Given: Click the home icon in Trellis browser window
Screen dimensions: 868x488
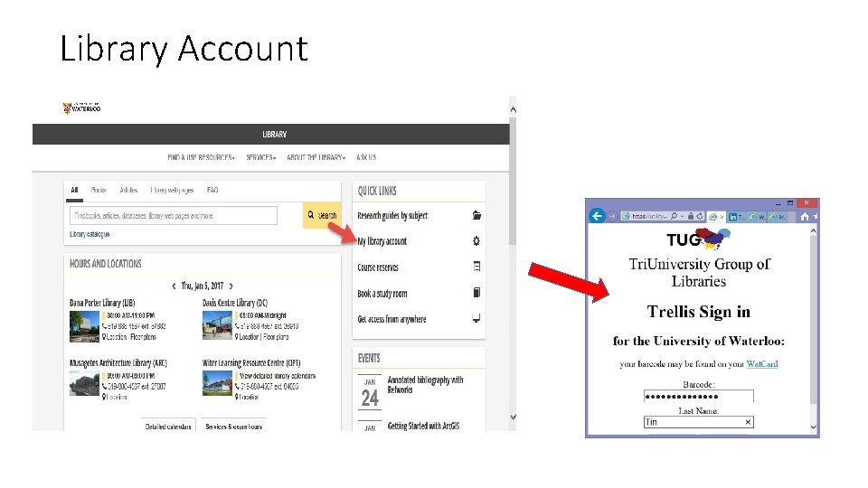Looking at the screenshot, I should coord(805,216).
